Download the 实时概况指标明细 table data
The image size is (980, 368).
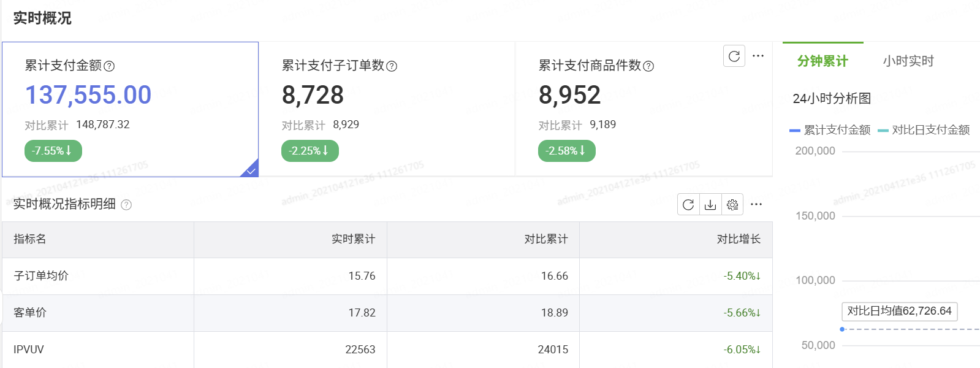click(710, 204)
